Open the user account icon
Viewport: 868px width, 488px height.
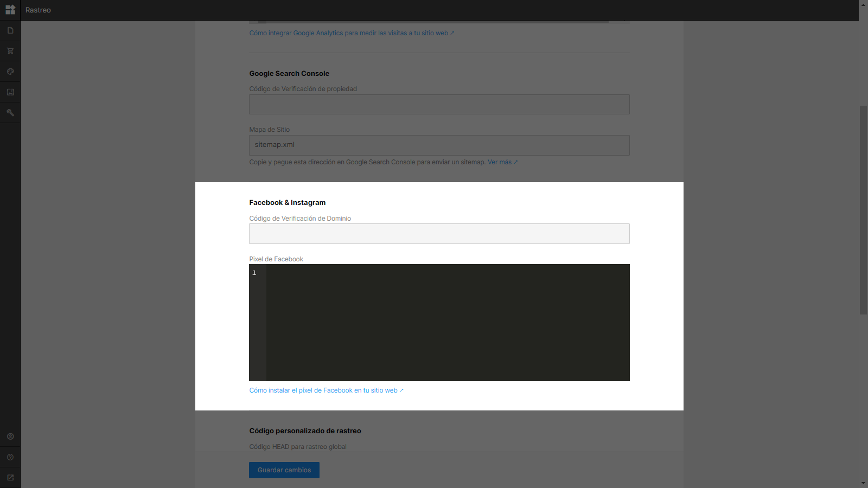click(10, 436)
